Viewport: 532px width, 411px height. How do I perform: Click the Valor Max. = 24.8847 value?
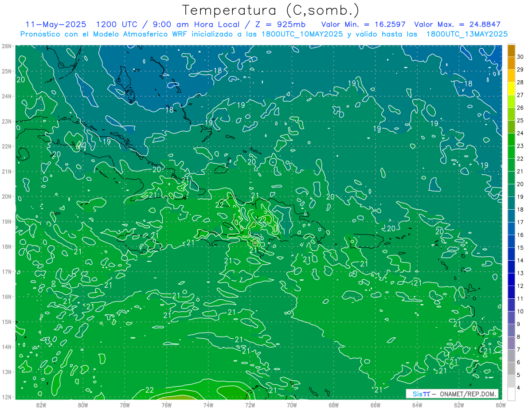coord(457,24)
